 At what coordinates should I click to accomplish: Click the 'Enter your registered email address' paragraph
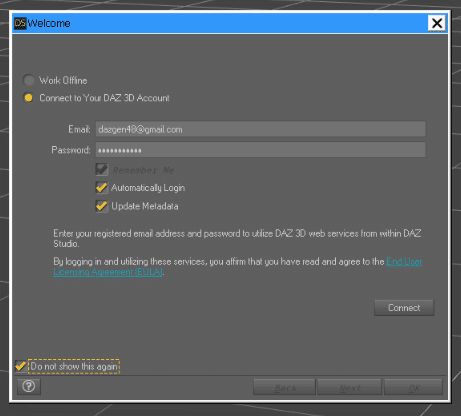tap(237, 238)
